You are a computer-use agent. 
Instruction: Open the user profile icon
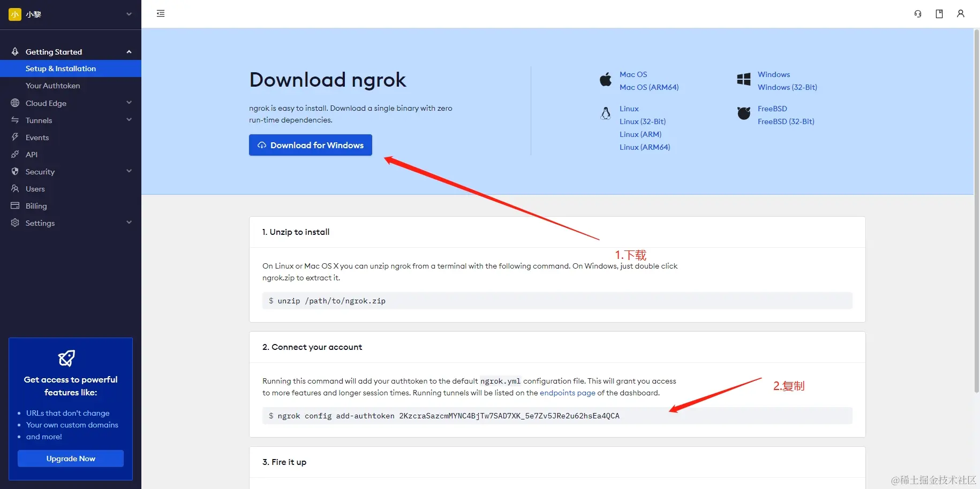click(961, 14)
